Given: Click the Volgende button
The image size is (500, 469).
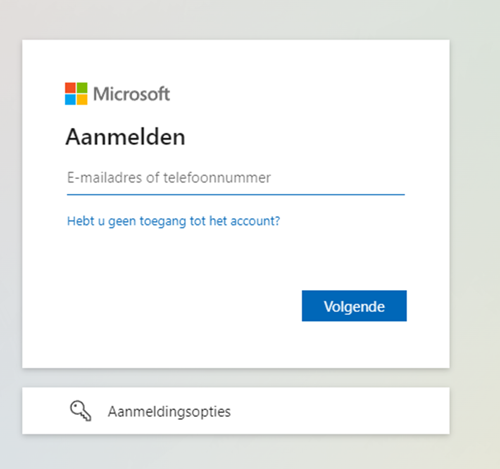Looking at the screenshot, I should tap(354, 306).
